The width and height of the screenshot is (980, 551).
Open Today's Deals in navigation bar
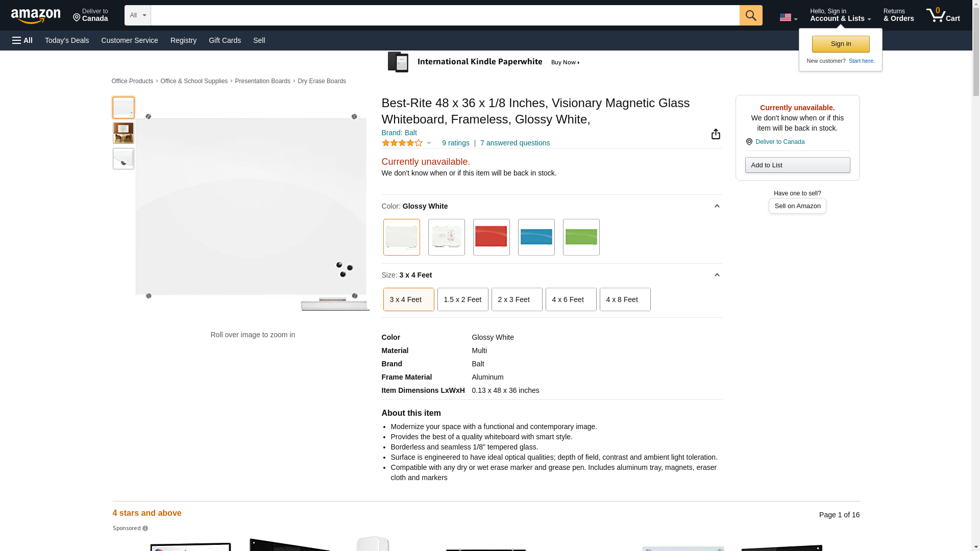point(67,40)
